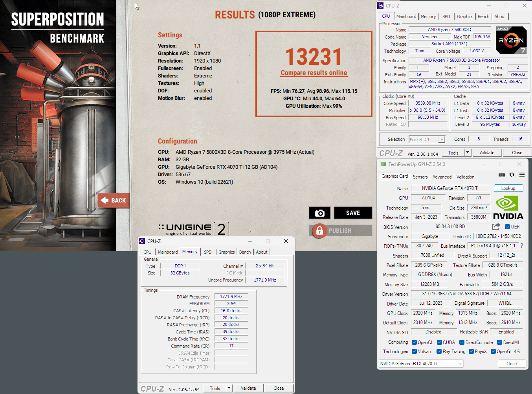Switch to Mainboard tab in CPU-Z CPU window
The width and height of the screenshot is (532, 394).
pos(406,17)
